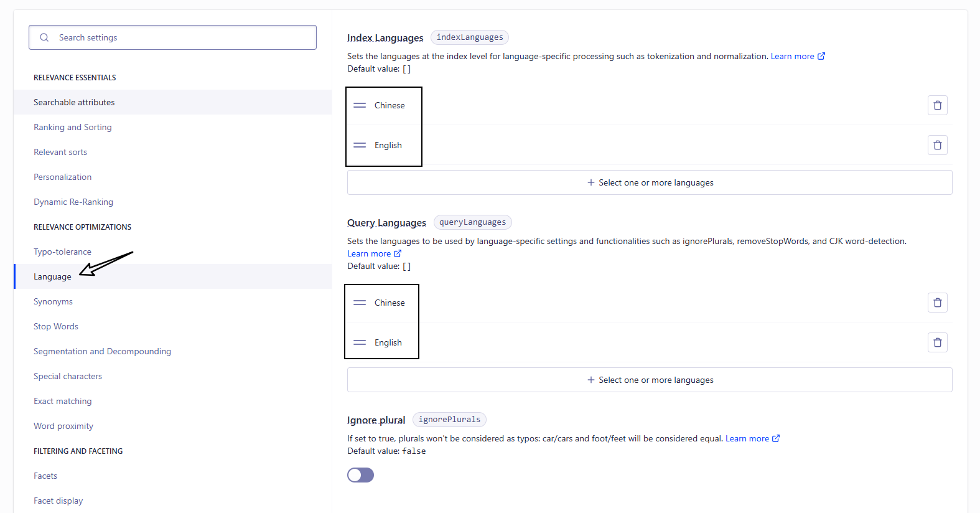Delete English from Index Languages
This screenshot has height=513, width=980.
pyautogui.click(x=937, y=145)
